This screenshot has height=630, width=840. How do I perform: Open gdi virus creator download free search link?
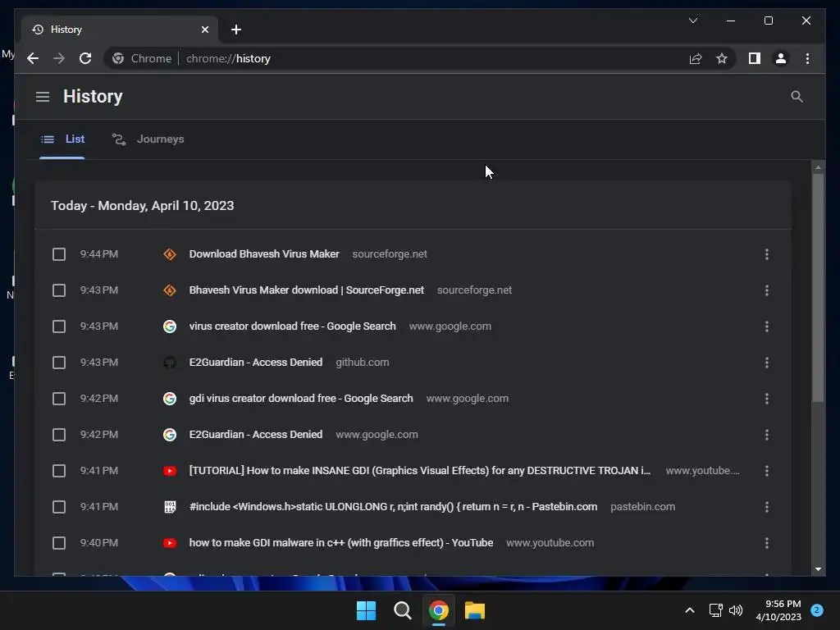[x=301, y=399]
